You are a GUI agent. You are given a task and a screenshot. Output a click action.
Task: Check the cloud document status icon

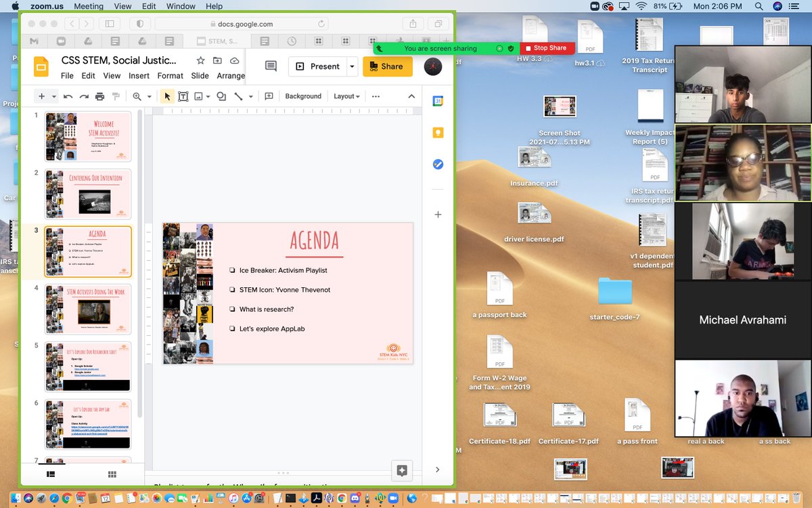point(234,60)
